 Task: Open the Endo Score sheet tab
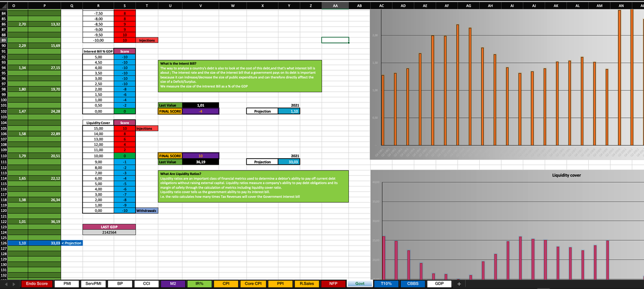coord(37,283)
